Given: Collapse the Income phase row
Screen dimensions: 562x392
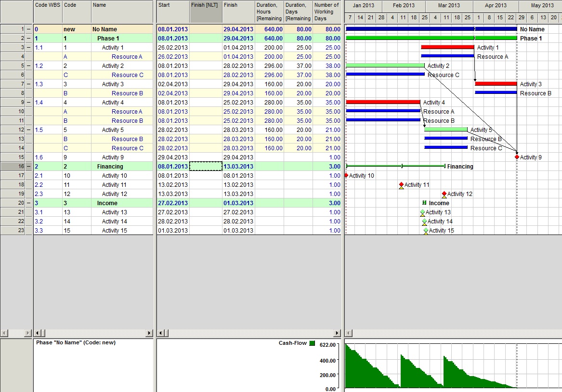Looking at the screenshot, I should click(x=29, y=203).
